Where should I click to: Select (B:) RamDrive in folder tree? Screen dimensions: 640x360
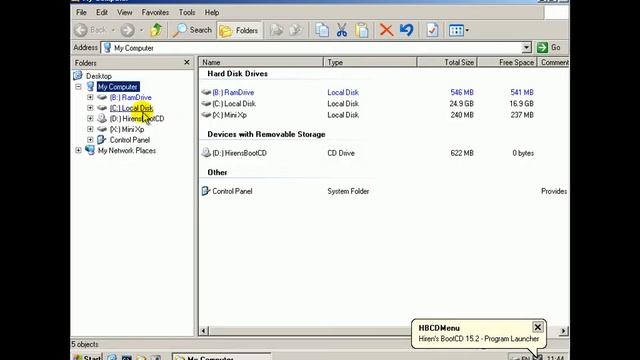(131, 98)
